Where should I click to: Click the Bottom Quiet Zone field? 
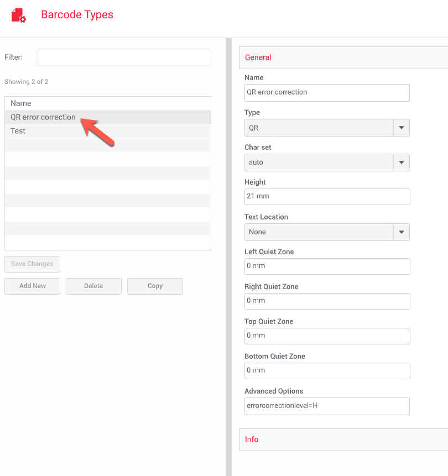[326, 371]
